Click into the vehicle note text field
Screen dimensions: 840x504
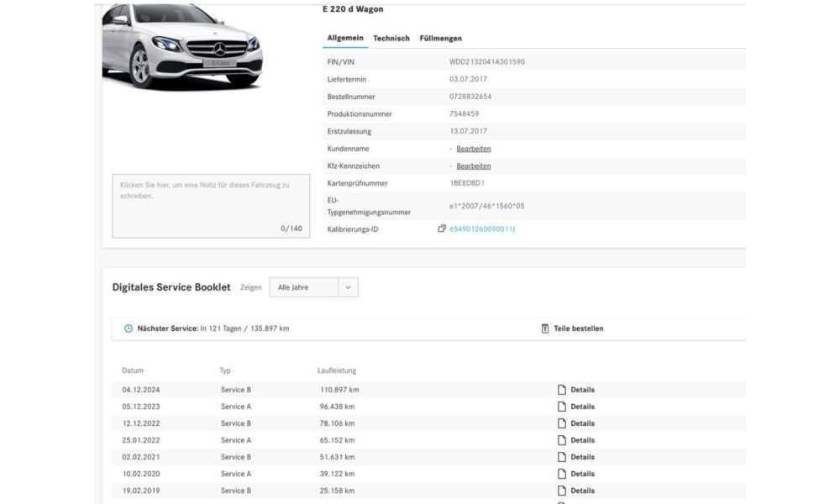(x=211, y=206)
